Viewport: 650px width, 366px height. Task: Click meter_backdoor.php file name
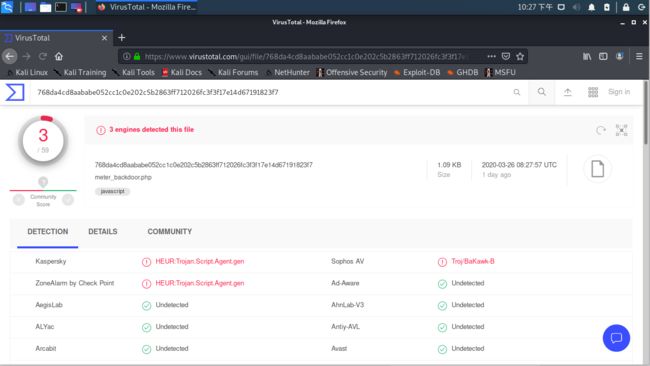[123, 177]
